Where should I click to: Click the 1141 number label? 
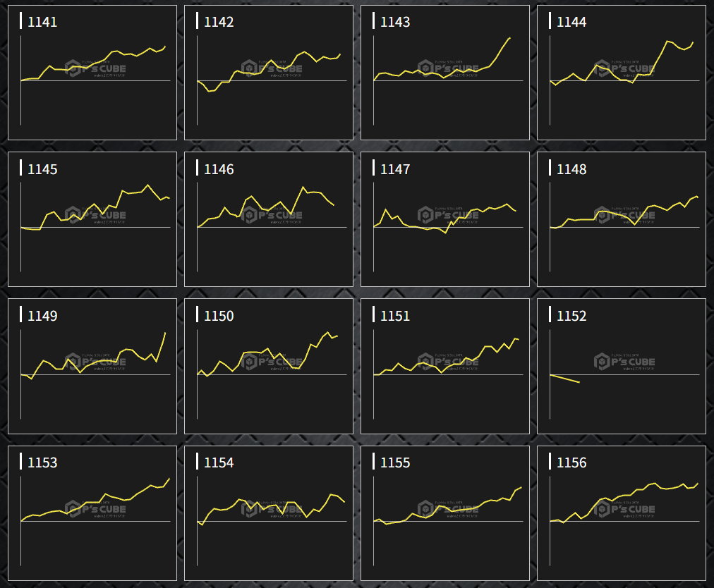tap(42, 22)
